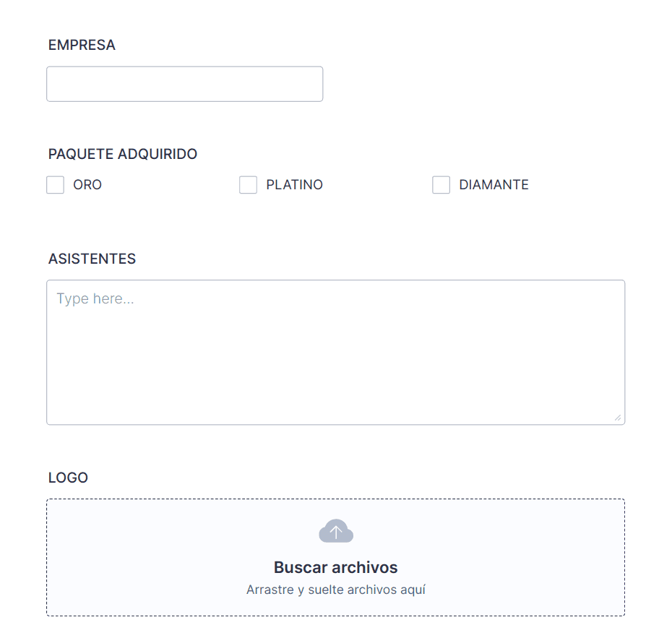Enable the PLATINO checkbox
The width and height of the screenshot is (672, 638).
tap(248, 185)
